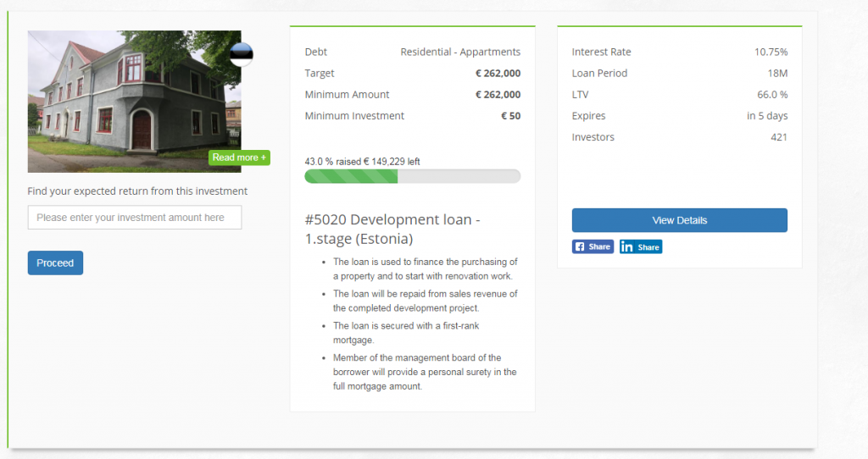
Task: Share the loan on LinkedIn
Action: (640, 246)
